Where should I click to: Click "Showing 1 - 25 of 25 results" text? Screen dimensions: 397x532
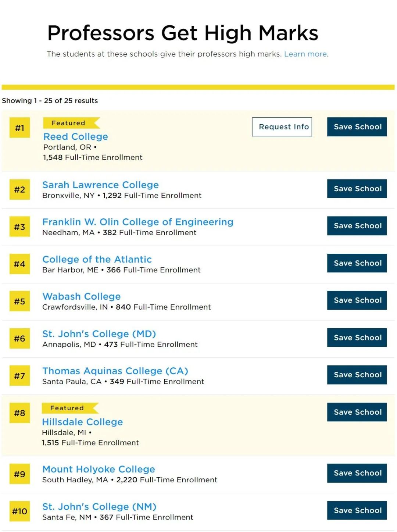coord(50,101)
